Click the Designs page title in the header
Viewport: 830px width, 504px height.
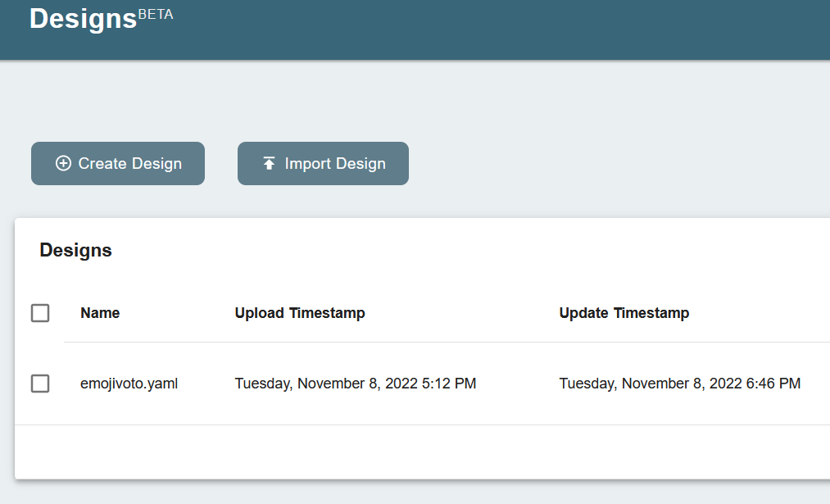click(x=81, y=19)
